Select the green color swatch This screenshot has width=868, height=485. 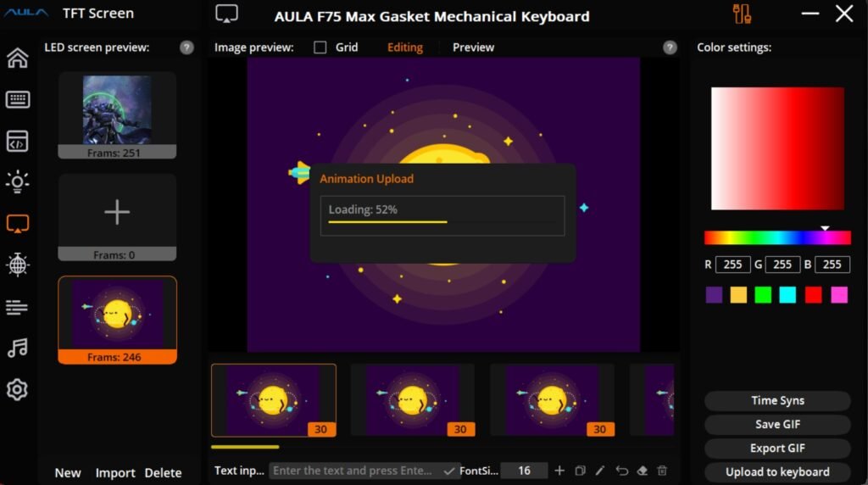pos(763,294)
